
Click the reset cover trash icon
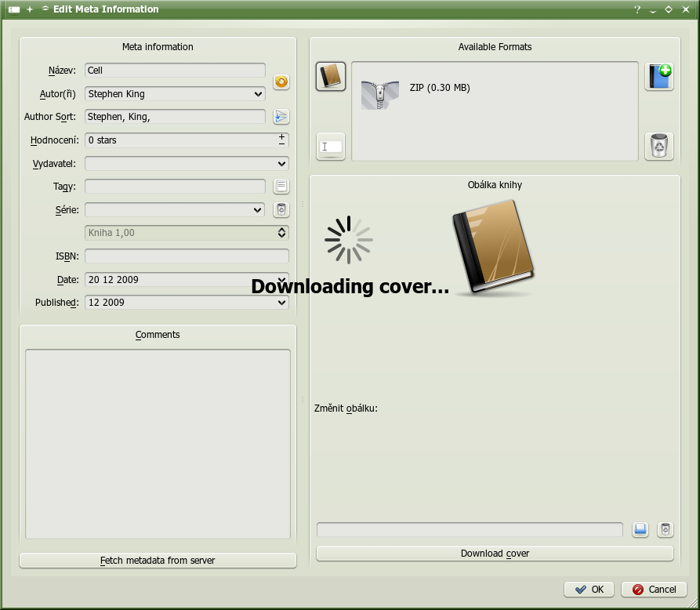(665, 530)
